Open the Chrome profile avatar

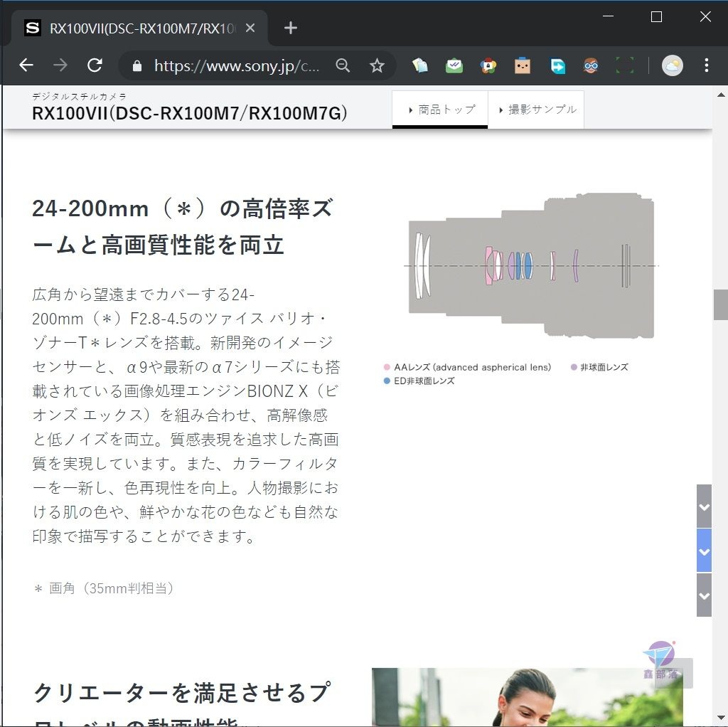pos(673,65)
